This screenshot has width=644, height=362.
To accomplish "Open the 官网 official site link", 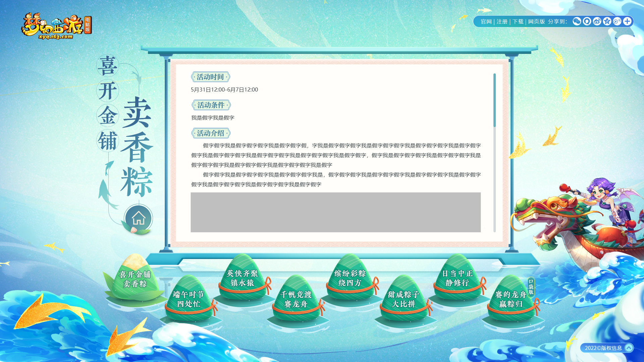I will pyautogui.click(x=486, y=21).
